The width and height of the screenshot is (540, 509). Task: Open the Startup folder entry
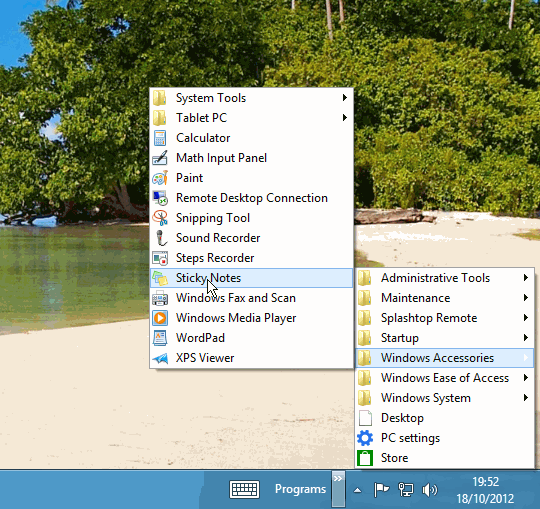(x=444, y=338)
